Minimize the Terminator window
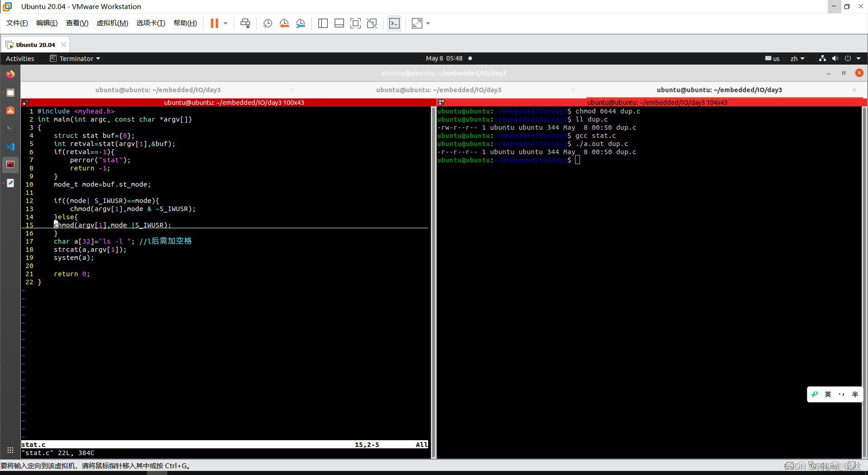The height and width of the screenshot is (475, 868). pos(828,73)
